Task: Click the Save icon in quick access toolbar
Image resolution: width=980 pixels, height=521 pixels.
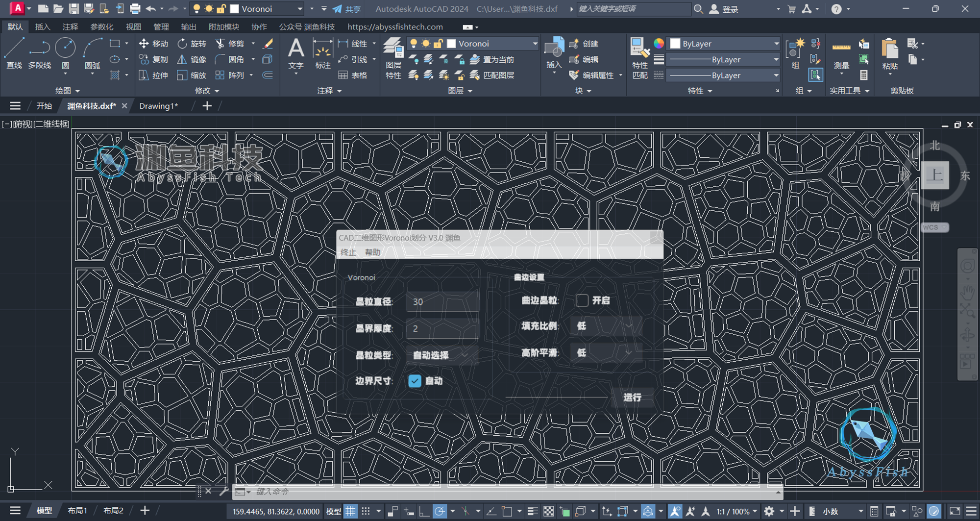Action: click(73, 9)
